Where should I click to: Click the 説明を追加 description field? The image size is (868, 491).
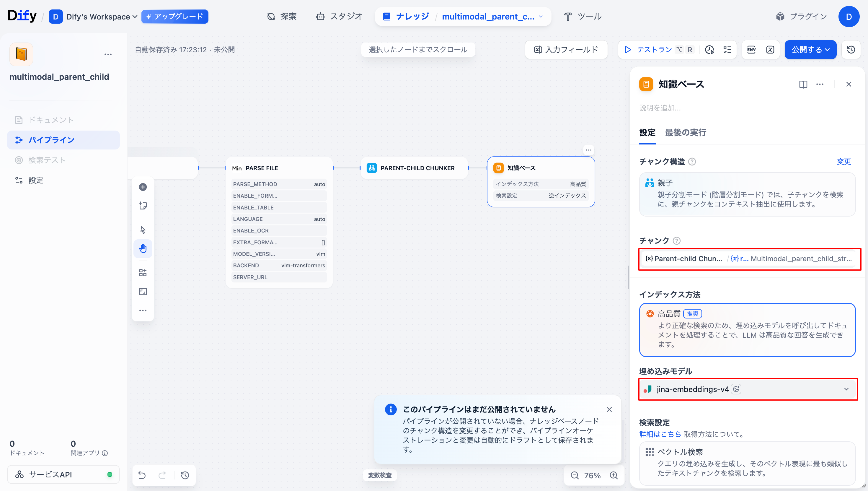[x=660, y=108]
